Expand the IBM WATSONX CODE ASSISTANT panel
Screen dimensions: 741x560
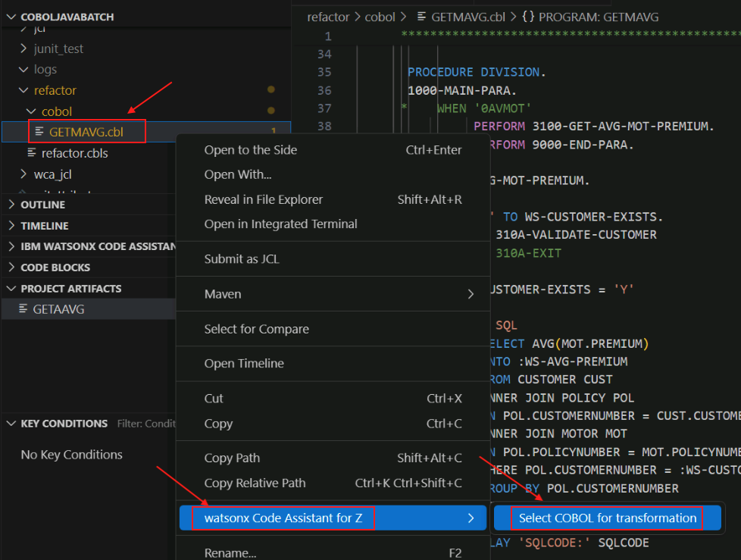(11, 246)
